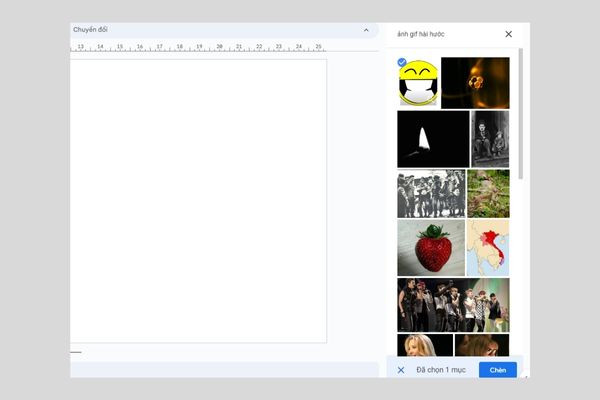
Task: Choose the Charlie Chaplin black-and-white thumbnail
Action: [490, 139]
